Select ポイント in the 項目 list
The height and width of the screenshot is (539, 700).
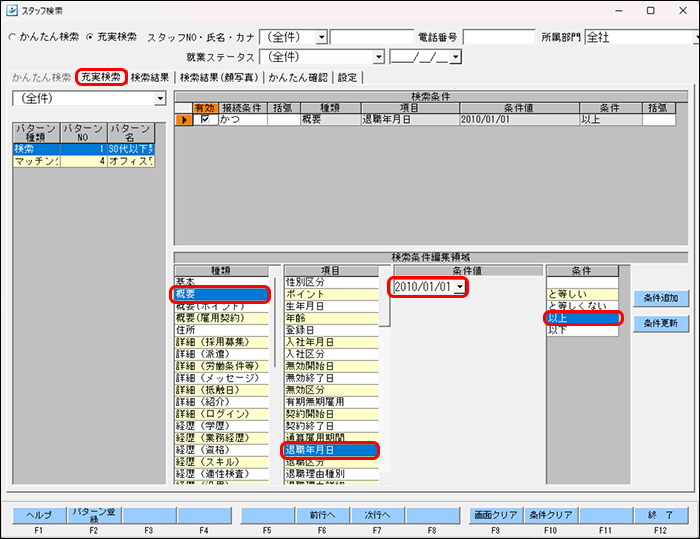point(332,294)
